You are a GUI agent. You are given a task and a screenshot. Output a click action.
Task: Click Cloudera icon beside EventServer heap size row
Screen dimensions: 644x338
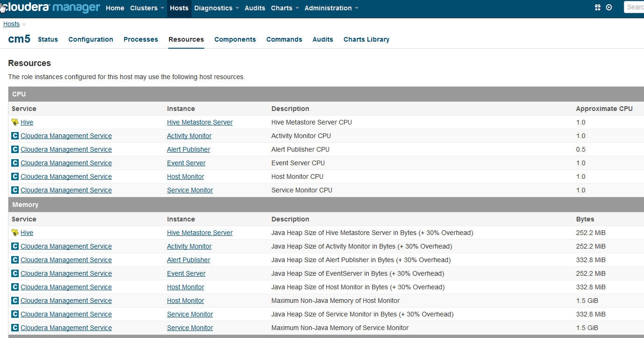(x=15, y=273)
